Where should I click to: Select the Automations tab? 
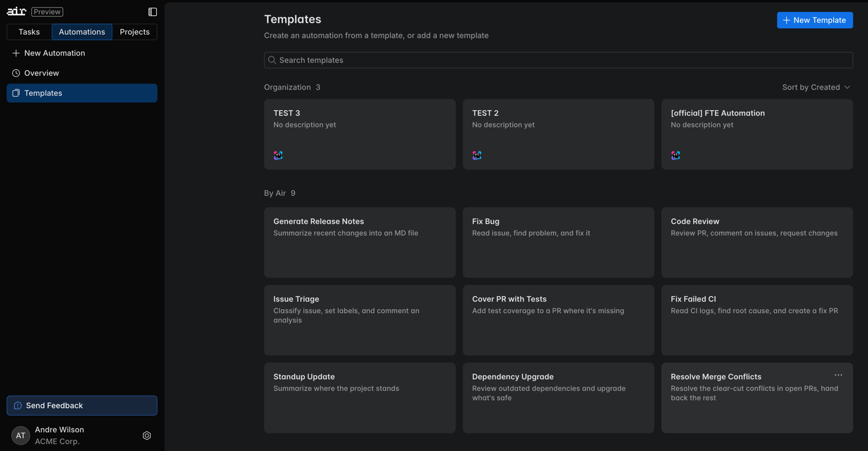[x=82, y=32]
